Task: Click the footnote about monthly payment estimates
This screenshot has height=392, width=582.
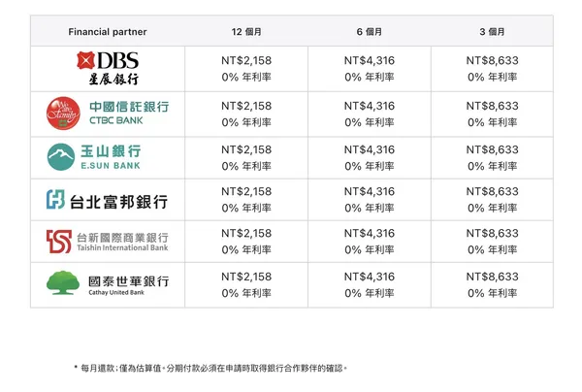Action: [210, 369]
